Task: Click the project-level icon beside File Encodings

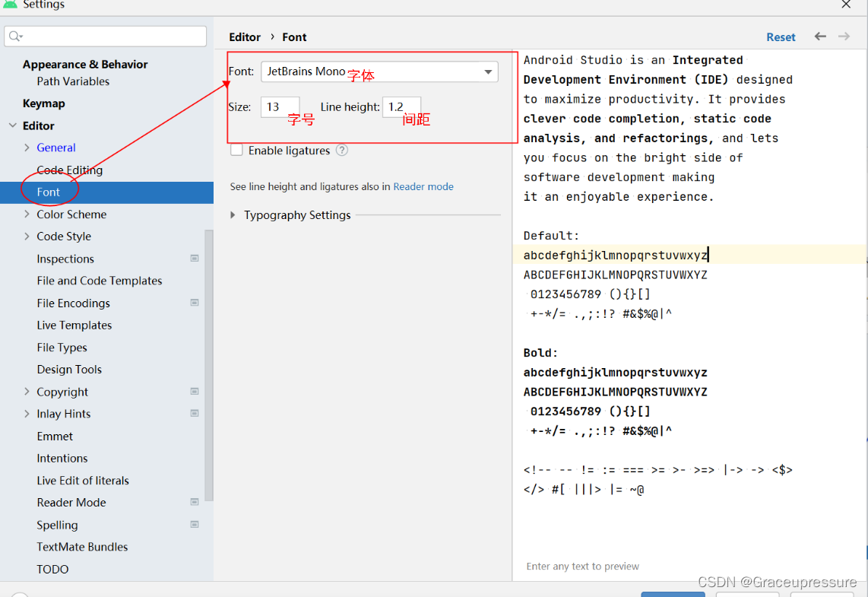Action: click(x=195, y=303)
